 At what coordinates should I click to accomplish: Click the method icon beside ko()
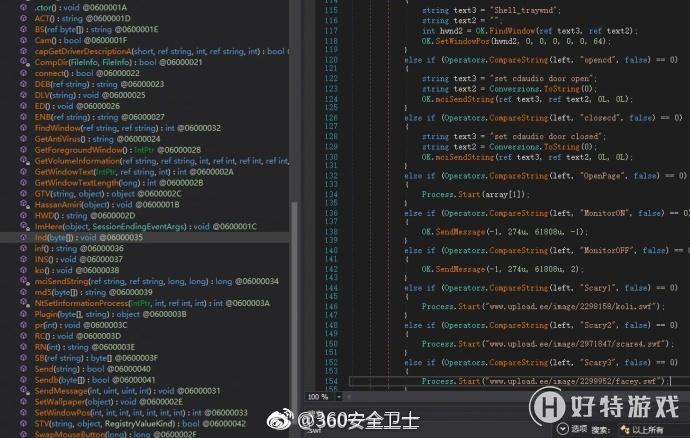[23, 270]
